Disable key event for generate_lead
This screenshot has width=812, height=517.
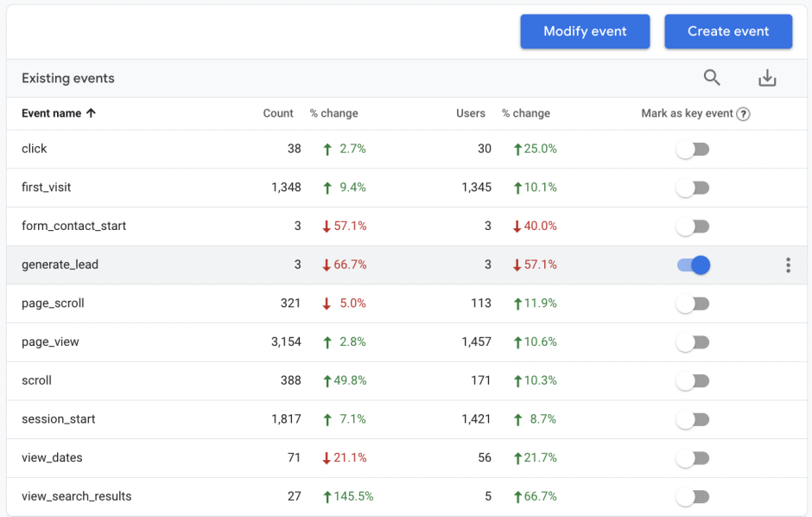tap(692, 265)
